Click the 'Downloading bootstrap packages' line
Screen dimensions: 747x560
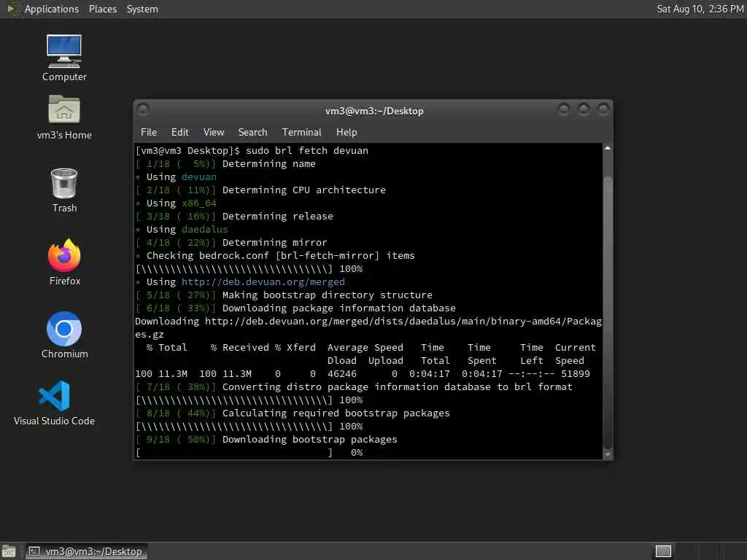[309, 440]
